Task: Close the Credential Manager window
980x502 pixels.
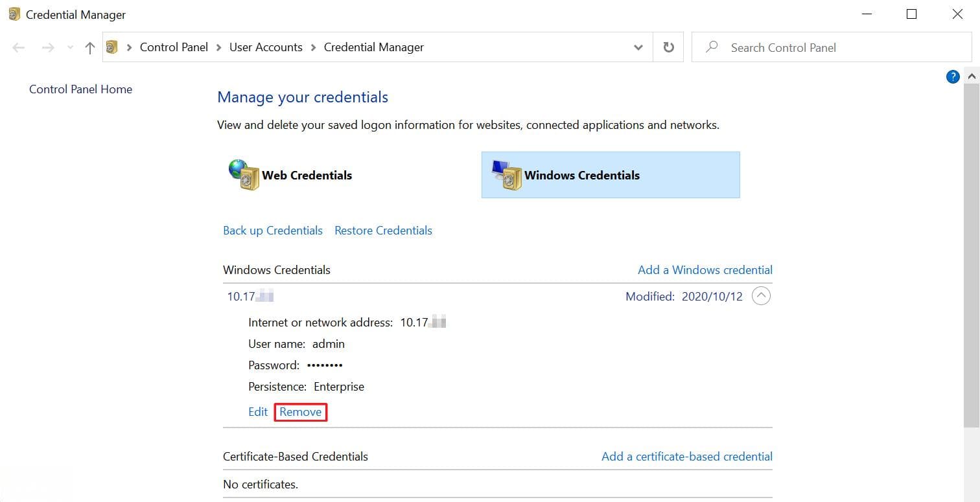Action: [x=957, y=14]
